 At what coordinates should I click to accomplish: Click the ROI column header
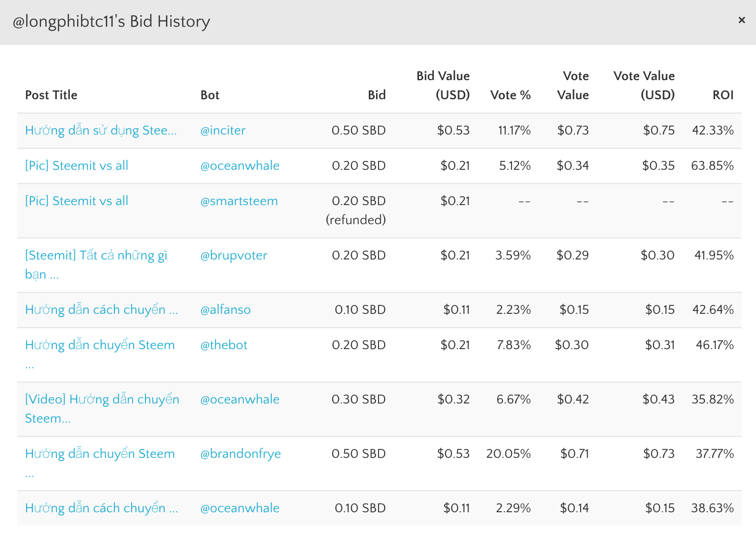tap(723, 95)
